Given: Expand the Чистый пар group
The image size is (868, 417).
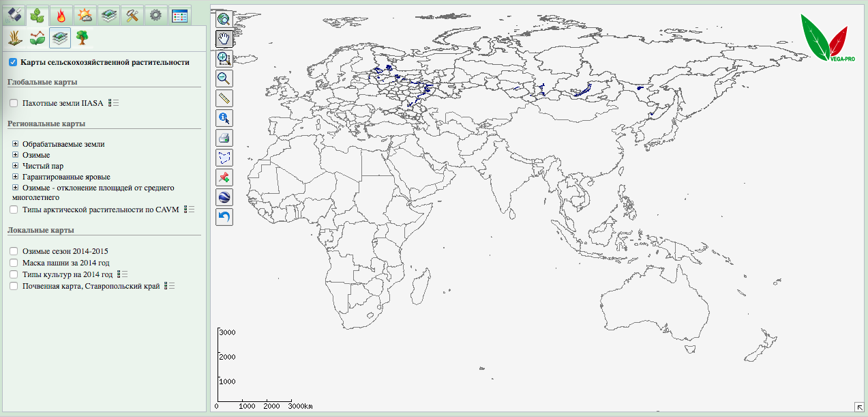Looking at the screenshot, I should coord(15,166).
